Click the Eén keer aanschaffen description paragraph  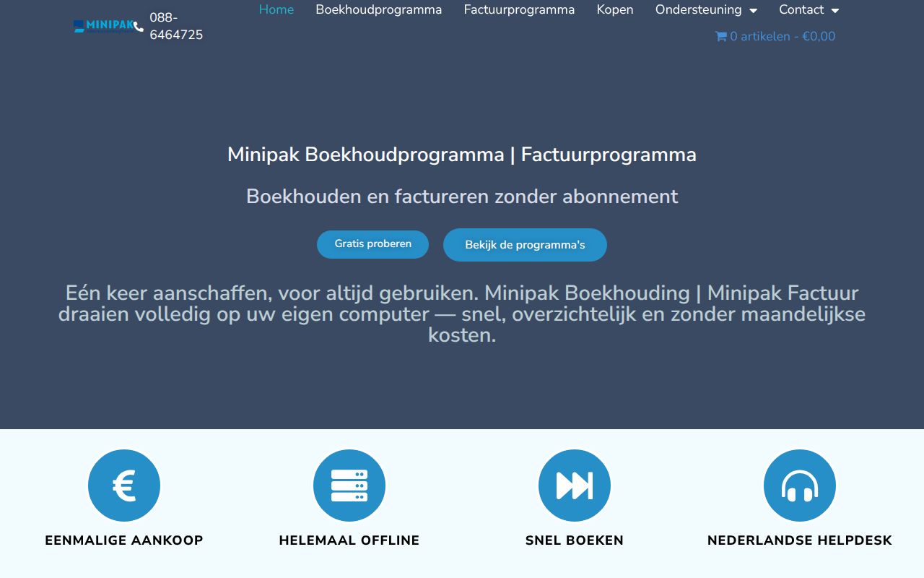coord(462,314)
